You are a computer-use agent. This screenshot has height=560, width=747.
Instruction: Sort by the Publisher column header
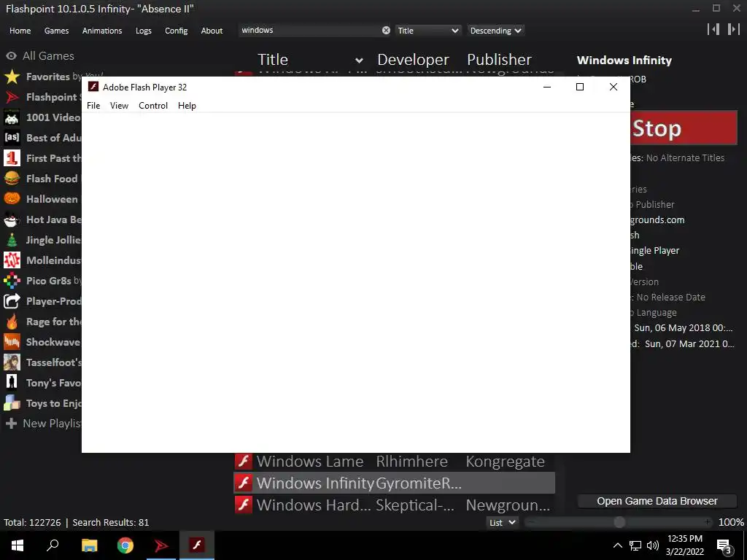499,60
